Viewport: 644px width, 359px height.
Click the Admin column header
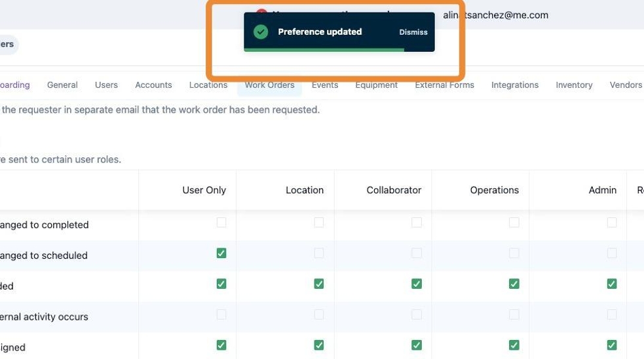pos(603,190)
